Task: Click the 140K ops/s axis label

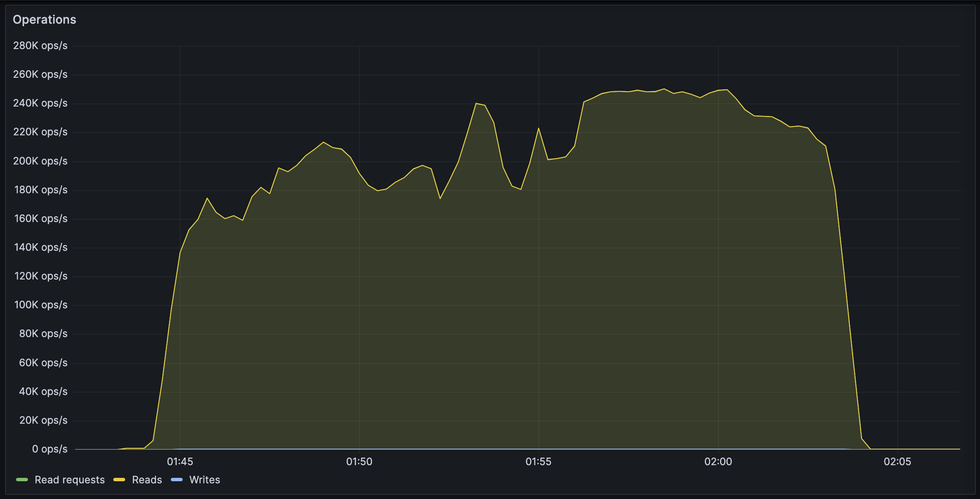Action: point(41,247)
